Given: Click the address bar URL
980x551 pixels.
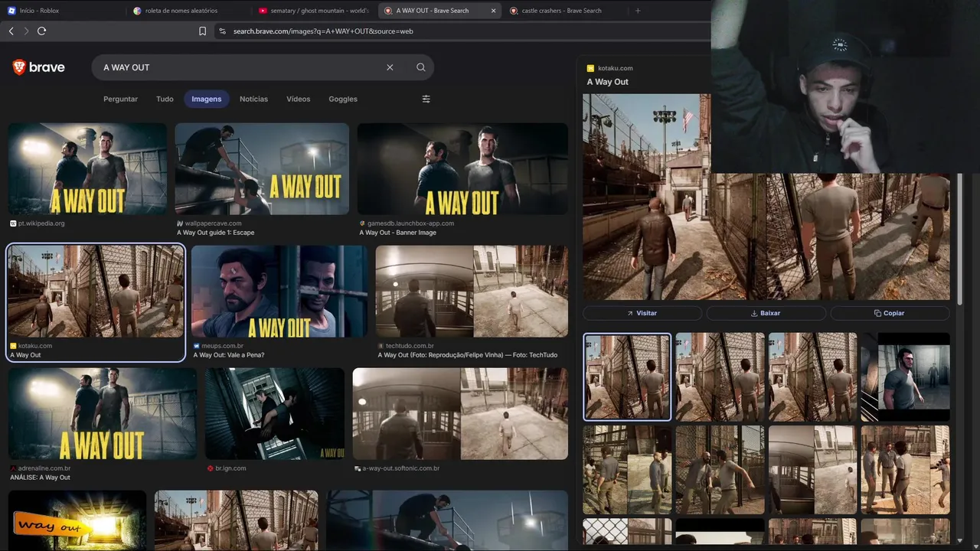Looking at the screenshot, I should point(323,31).
